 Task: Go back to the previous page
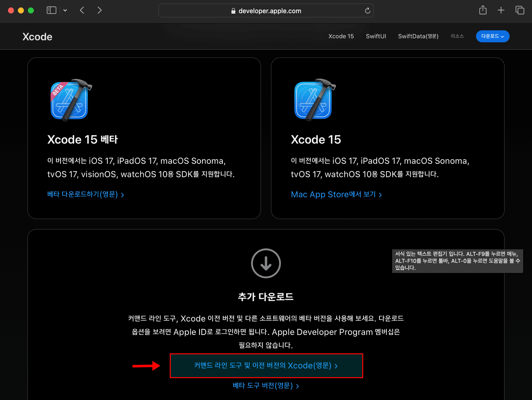click(82, 10)
